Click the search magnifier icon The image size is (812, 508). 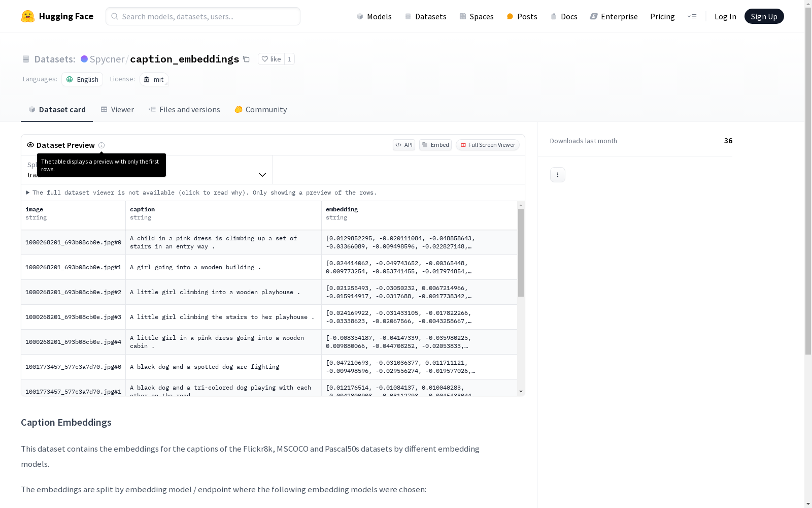pyautogui.click(x=115, y=16)
